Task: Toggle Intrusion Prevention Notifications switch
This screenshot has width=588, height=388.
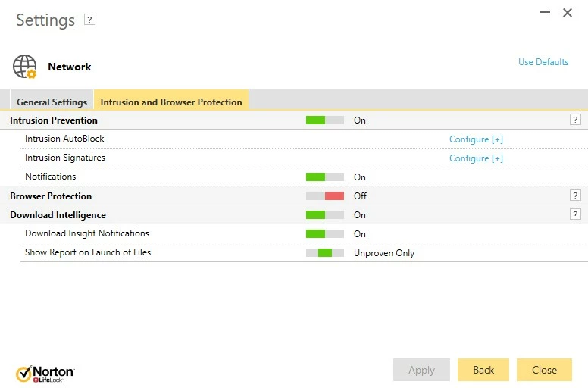Action: coord(325,177)
